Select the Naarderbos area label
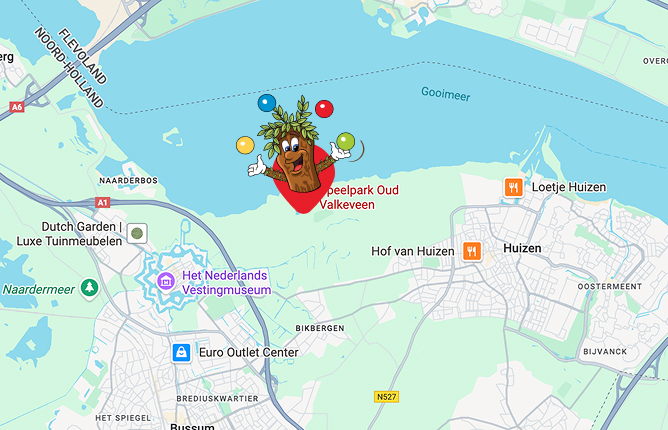 point(129,181)
